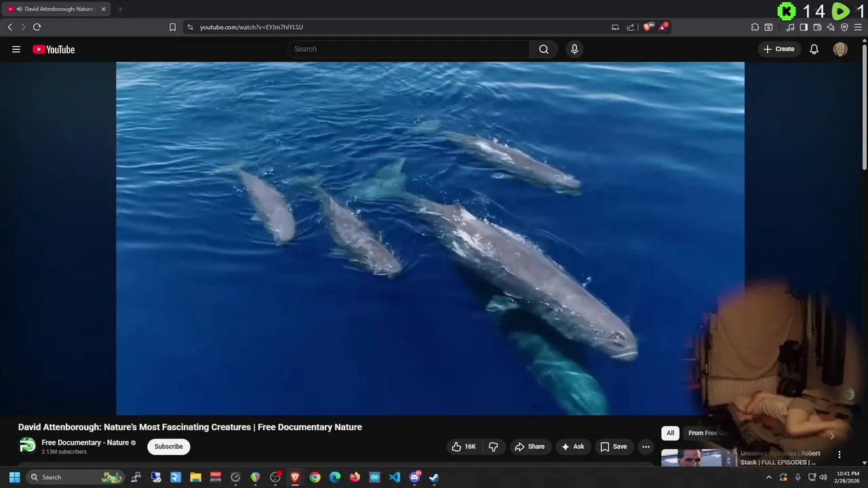Image resolution: width=868 pixels, height=488 pixels.
Task: Open Steam from the taskbar
Action: (x=435, y=477)
